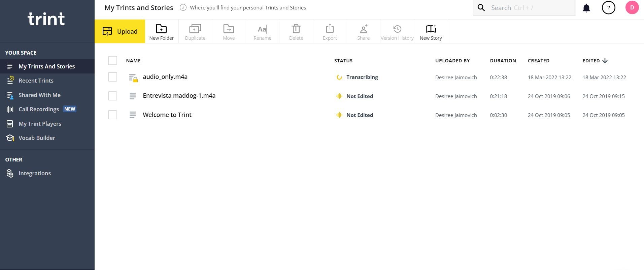Screen dimensions: 644x270
Task: Go to Call Recordings section
Action: coord(39,109)
